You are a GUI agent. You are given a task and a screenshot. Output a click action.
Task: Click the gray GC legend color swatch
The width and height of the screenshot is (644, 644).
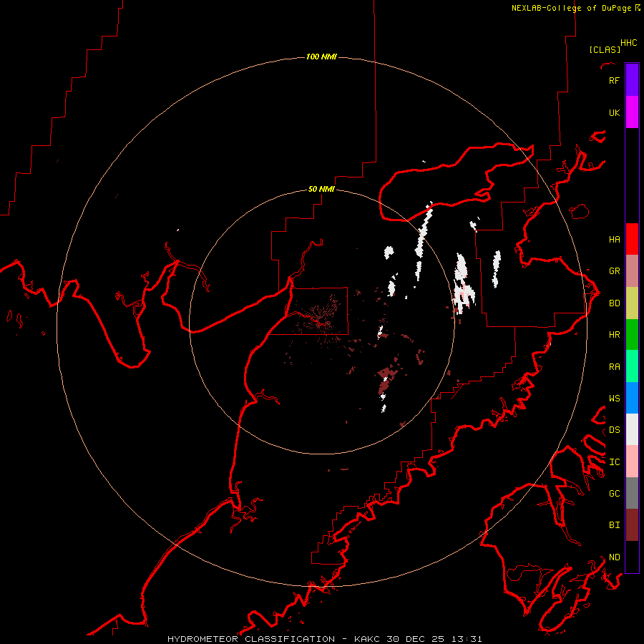click(632, 493)
